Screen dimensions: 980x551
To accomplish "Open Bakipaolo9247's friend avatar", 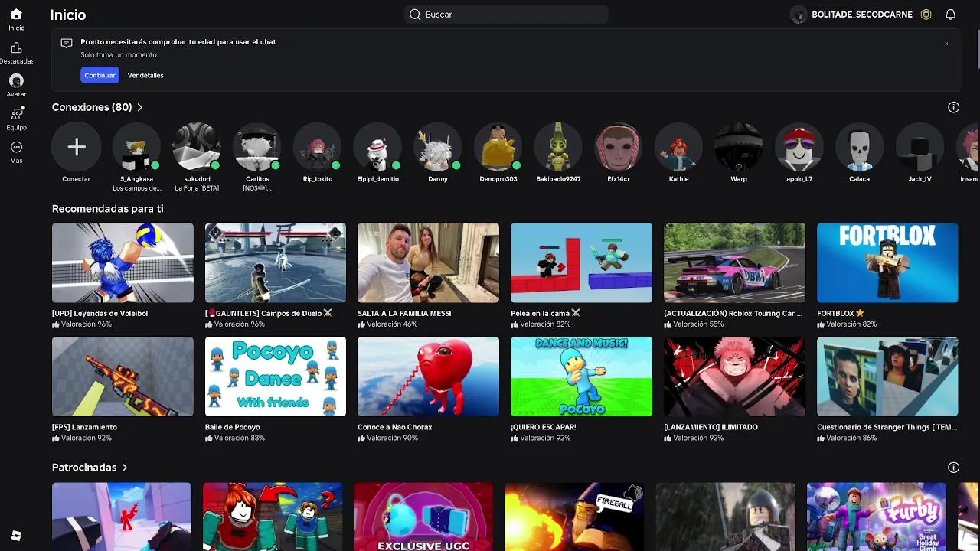I will (x=558, y=147).
